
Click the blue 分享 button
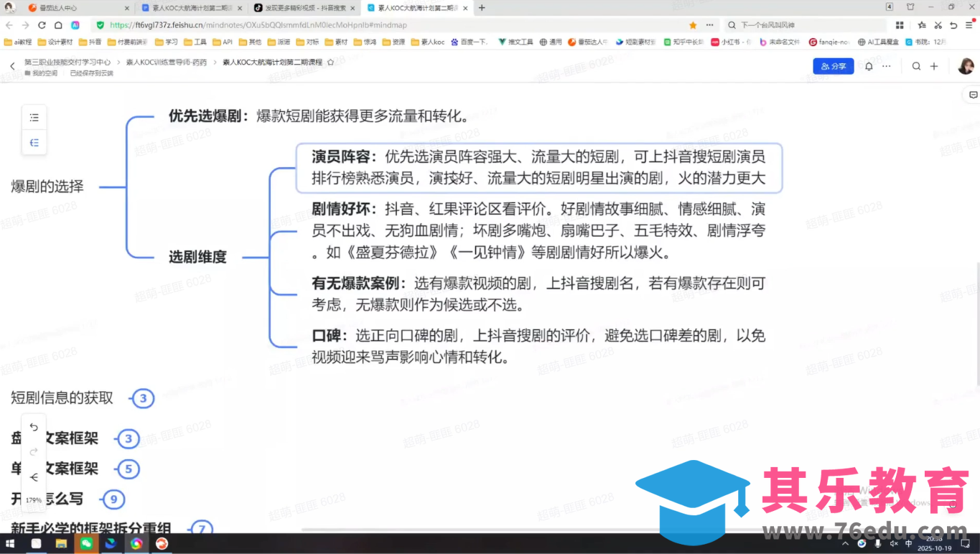833,65
